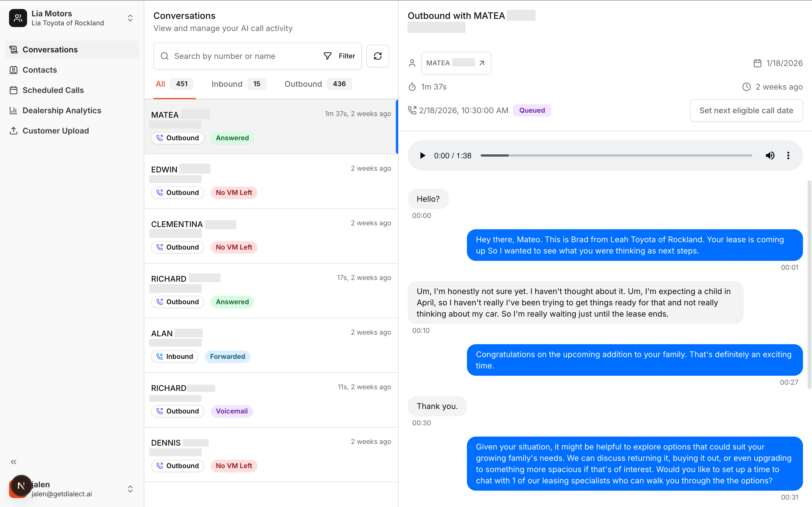Expand the jalen user account menu
The width and height of the screenshot is (812, 507).
point(130,489)
